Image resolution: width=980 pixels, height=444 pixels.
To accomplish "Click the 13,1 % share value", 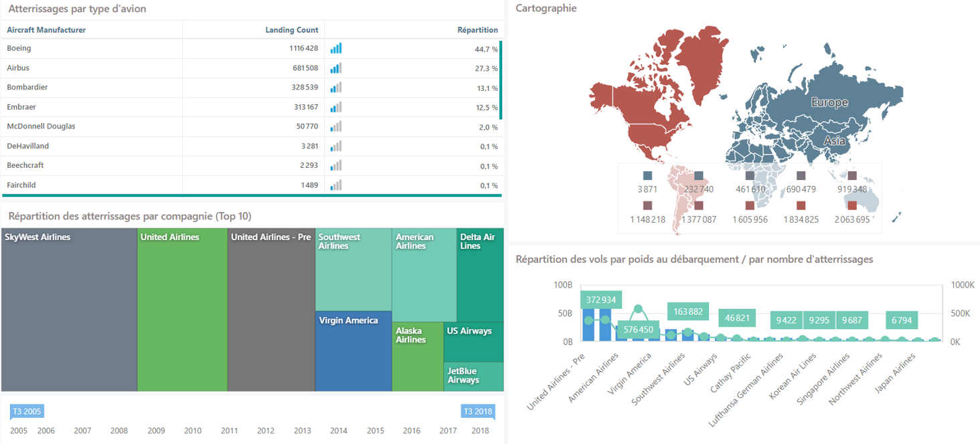I will [487, 88].
